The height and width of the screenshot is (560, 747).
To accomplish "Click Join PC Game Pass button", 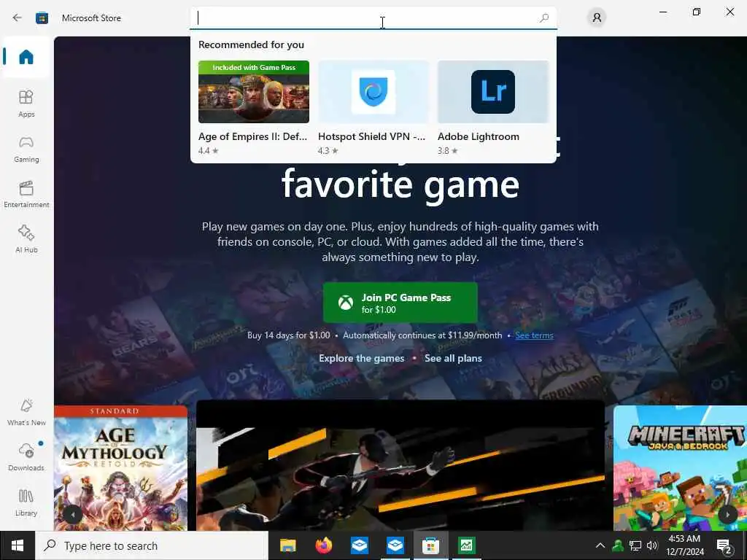I will pyautogui.click(x=400, y=303).
